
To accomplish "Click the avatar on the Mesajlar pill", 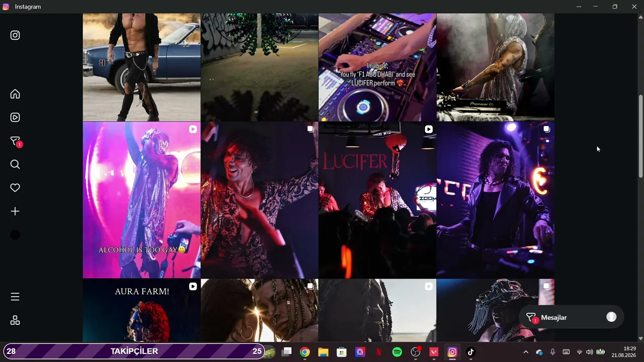I will pyautogui.click(x=611, y=317).
